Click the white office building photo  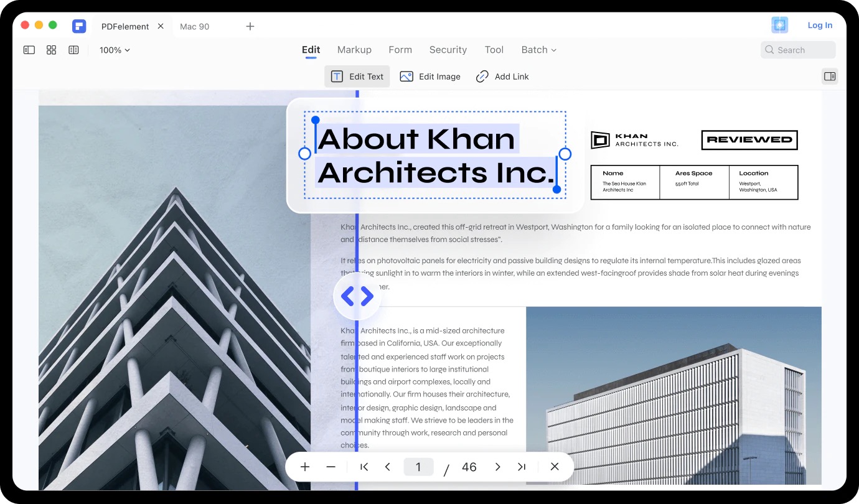[x=674, y=395]
